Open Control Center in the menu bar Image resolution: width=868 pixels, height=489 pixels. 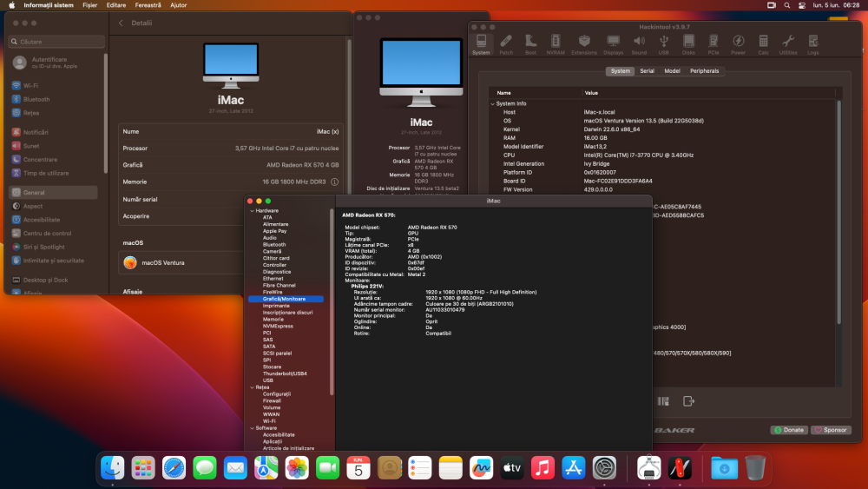click(x=801, y=5)
